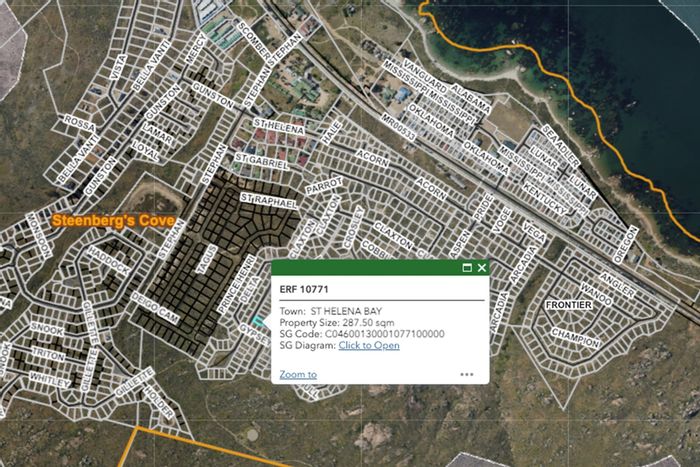
Task: Click the HADDOCK street label
Action: pyautogui.click(x=108, y=270)
